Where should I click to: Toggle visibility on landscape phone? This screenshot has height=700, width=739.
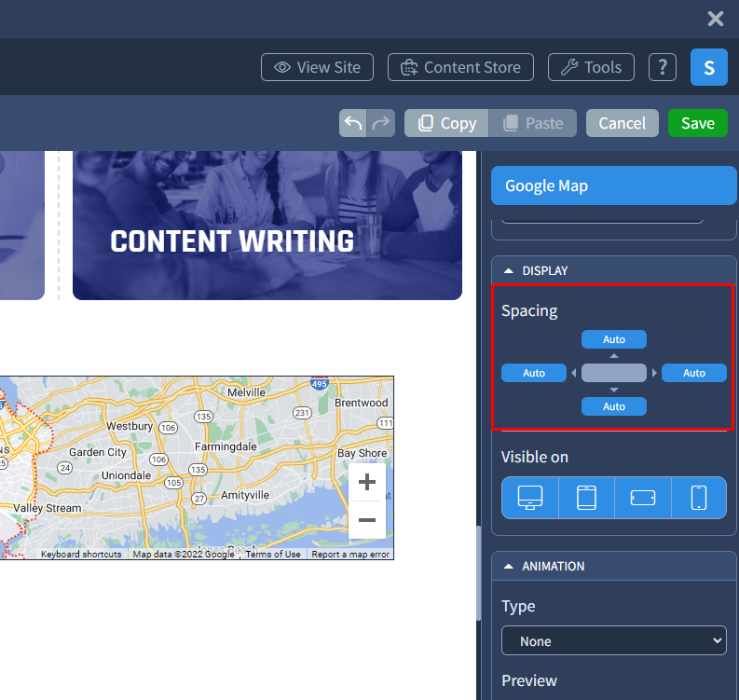(x=642, y=498)
